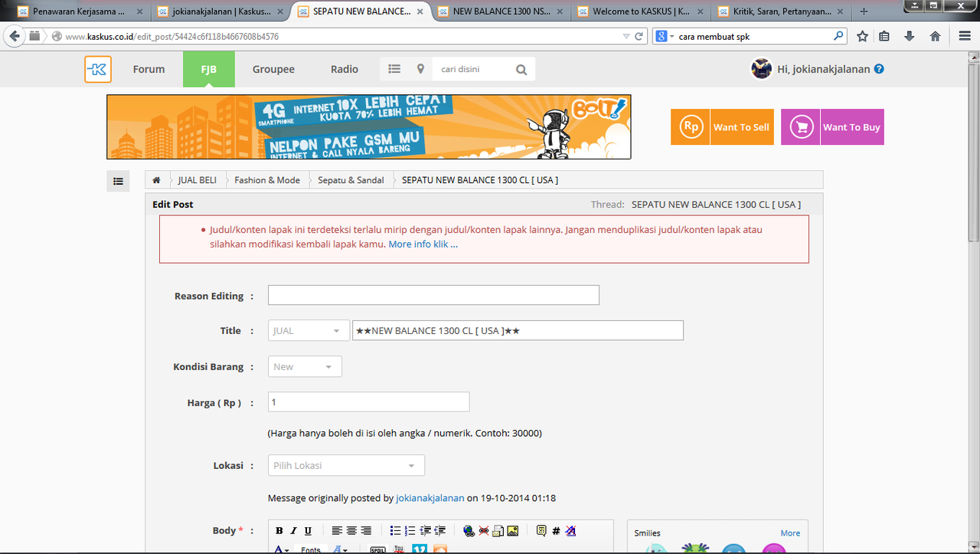The height and width of the screenshot is (554, 980).
Task: Open the More info klik link
Action: (423, 244)
